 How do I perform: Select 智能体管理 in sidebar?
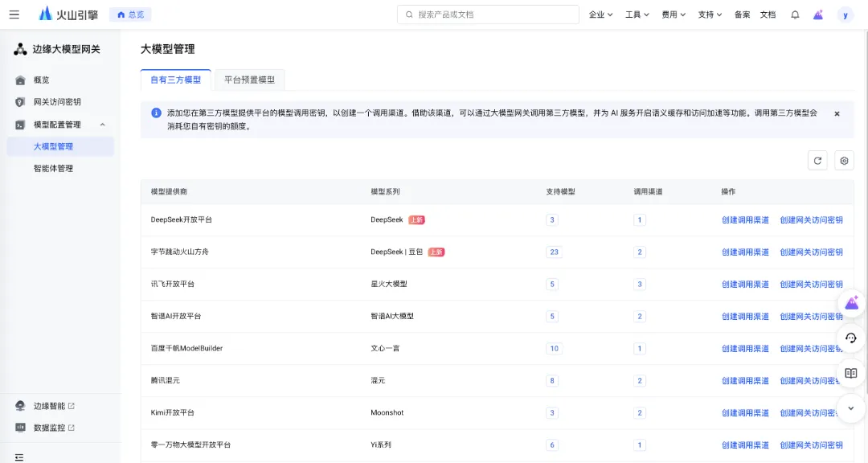(x=53, y=168)
